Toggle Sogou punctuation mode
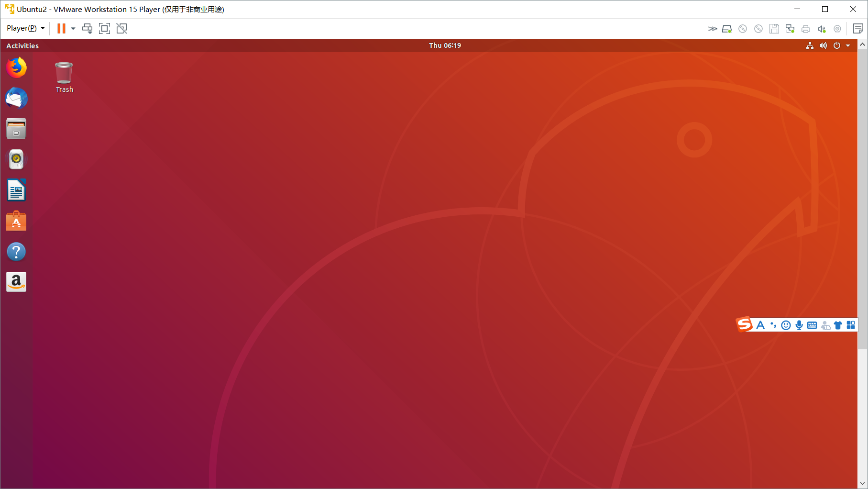This screenshot has width=868, height=489. click(x=773, y=325)
